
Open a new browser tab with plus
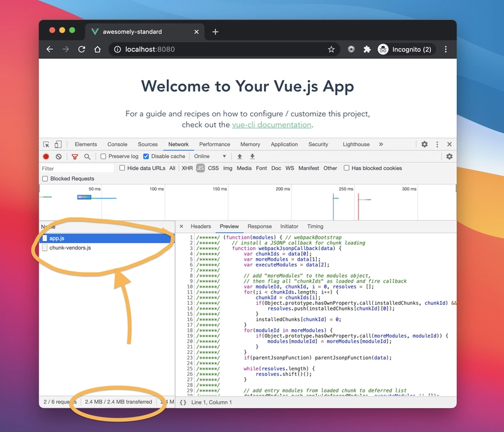pos(215,31)
